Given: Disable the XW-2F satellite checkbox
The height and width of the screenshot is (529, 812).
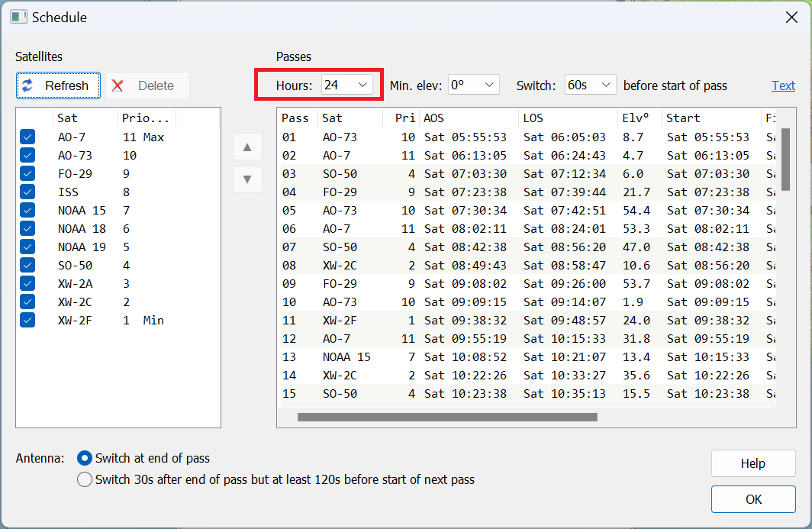Looking at the screenshot, I should pyautogui.click(x=27, y=321).
